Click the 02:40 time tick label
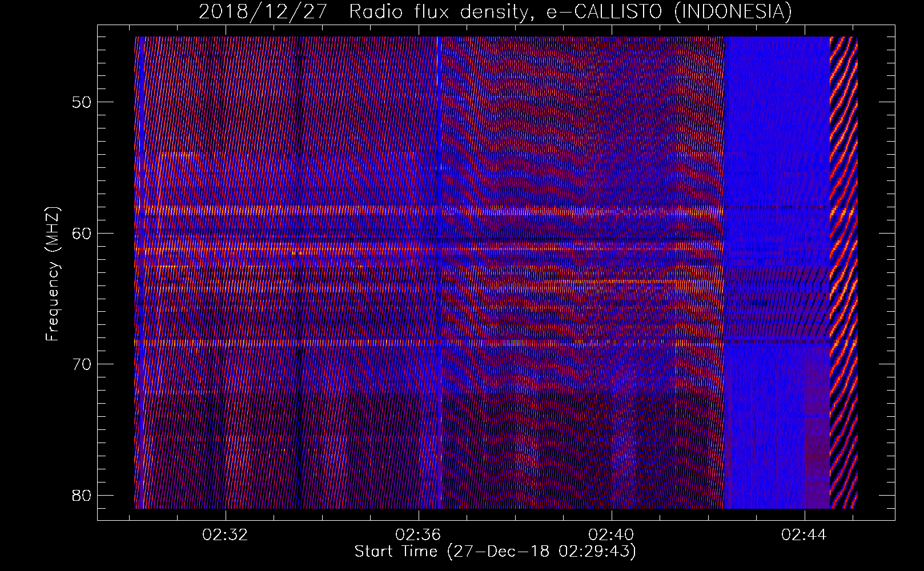 (612, 535)
